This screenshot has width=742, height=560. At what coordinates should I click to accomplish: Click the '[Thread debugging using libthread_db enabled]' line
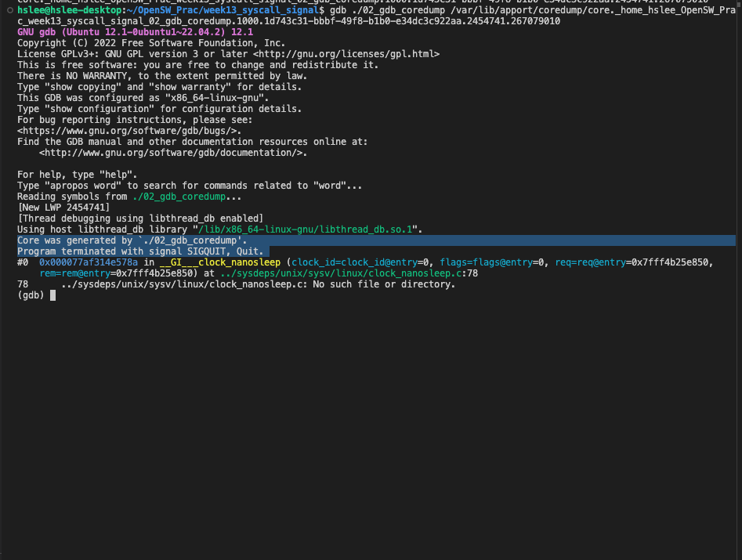pyautogui.click(x=140, y=219)
